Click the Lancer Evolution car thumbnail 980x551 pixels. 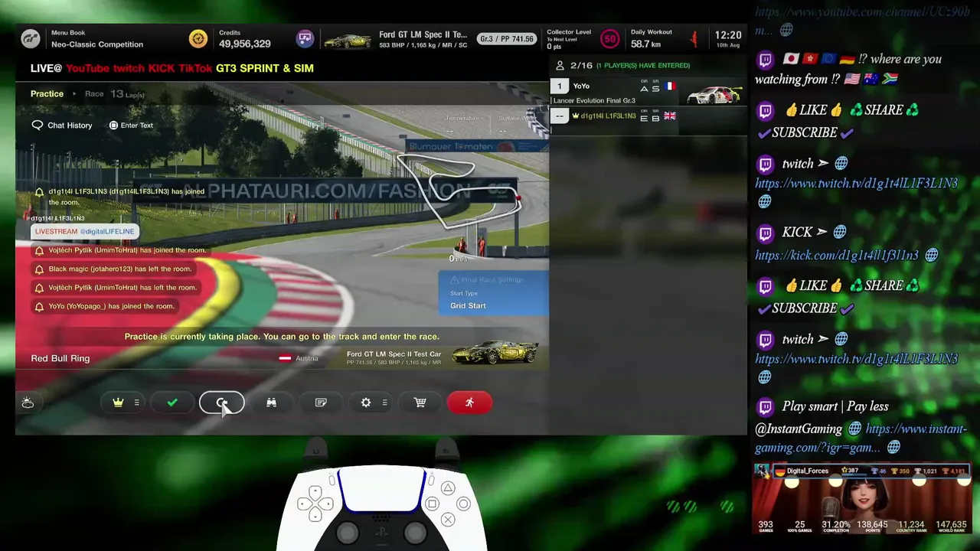coord(714,95)
